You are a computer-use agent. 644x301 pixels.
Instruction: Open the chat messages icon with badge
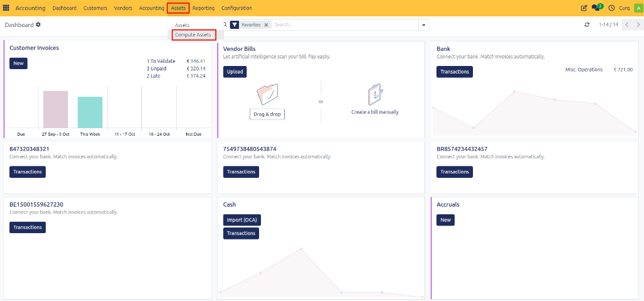(597, 8)
